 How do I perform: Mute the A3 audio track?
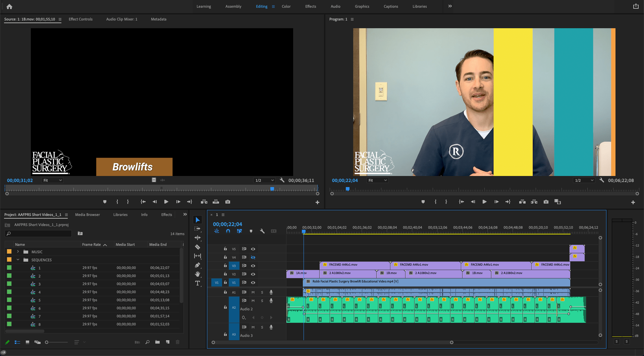tap(253, 327)
